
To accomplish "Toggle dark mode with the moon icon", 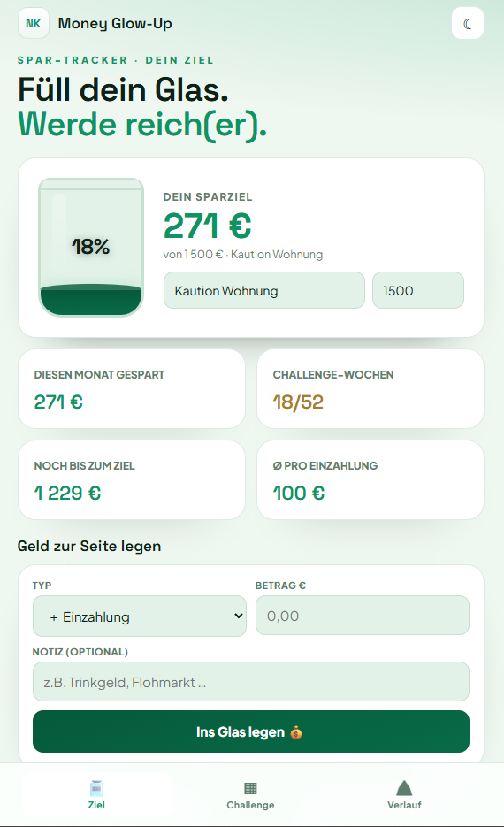I will [467, 23].
